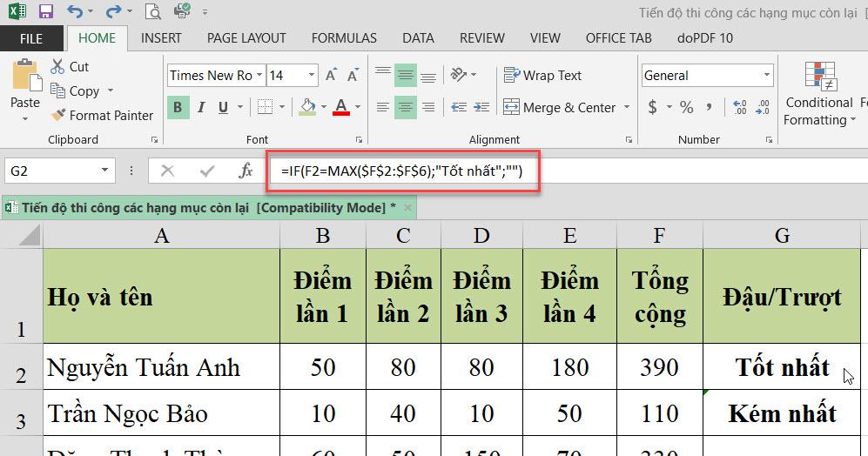Click the Orientation text rotation icon
Screen dimensions: 868x456
[459, 75]
